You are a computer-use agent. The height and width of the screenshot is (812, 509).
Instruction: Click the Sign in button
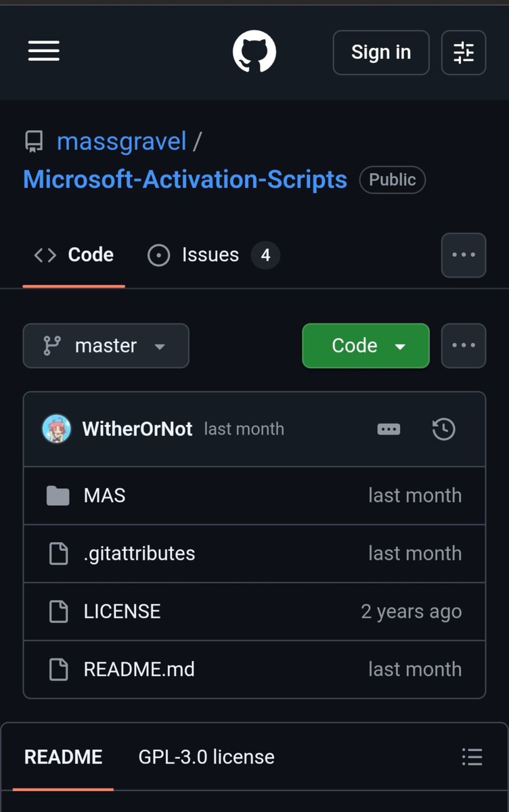pyautogui.click(x=381, y=52)
